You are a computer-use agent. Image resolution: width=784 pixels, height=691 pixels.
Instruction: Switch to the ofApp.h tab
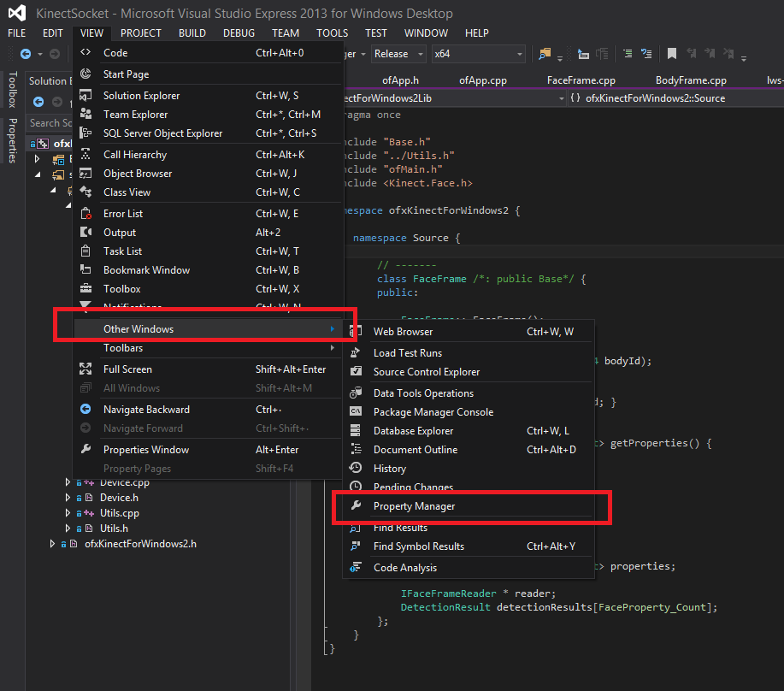point(400,80)
